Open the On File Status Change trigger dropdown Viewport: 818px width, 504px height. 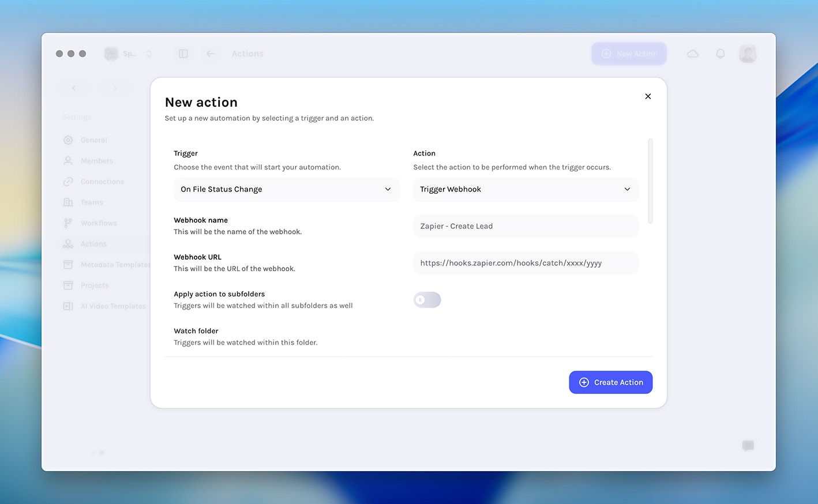286,189
